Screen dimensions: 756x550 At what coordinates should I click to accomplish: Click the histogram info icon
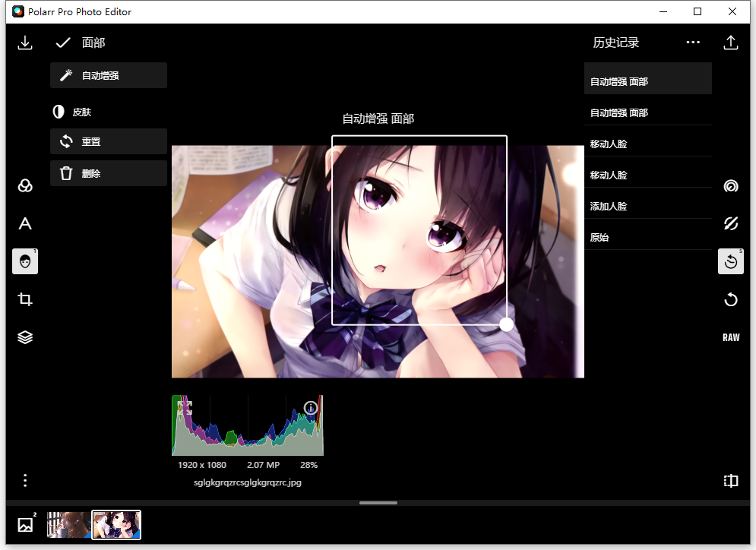click(311, 408)
